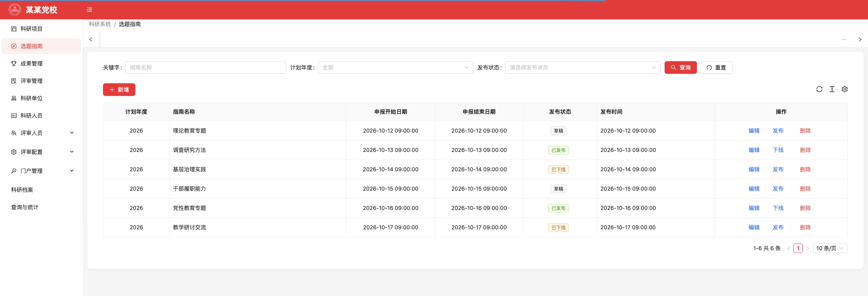The width and height of the screenshot is (868, 296).
Task: Click the 新增 add button
Action: 119,90
